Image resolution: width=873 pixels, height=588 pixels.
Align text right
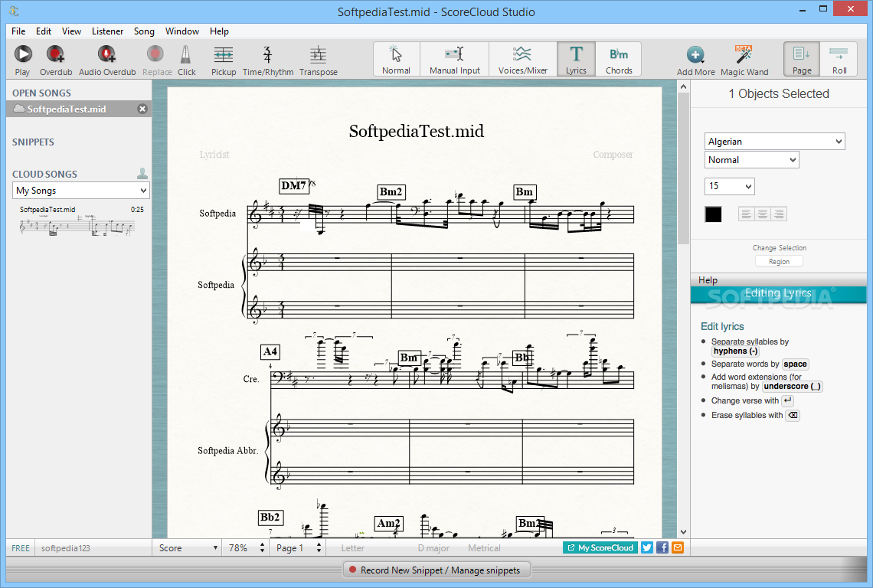coord(779,214)
